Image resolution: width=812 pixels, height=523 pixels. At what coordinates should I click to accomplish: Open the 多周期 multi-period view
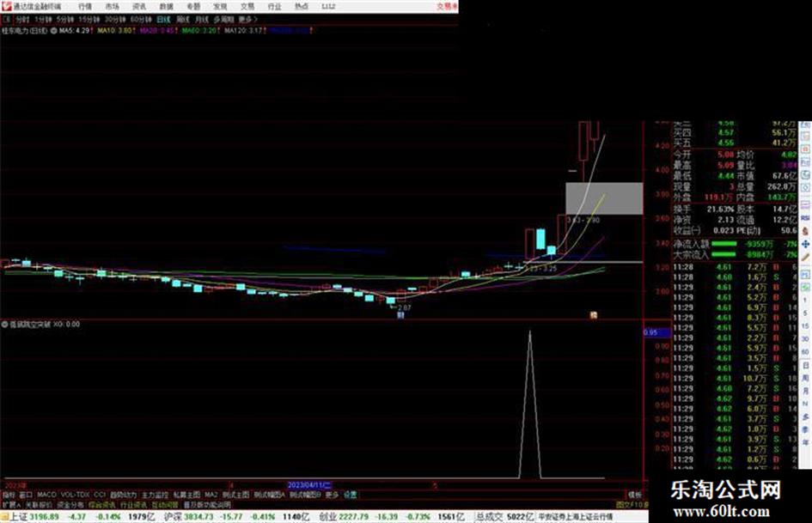point(223,20)
